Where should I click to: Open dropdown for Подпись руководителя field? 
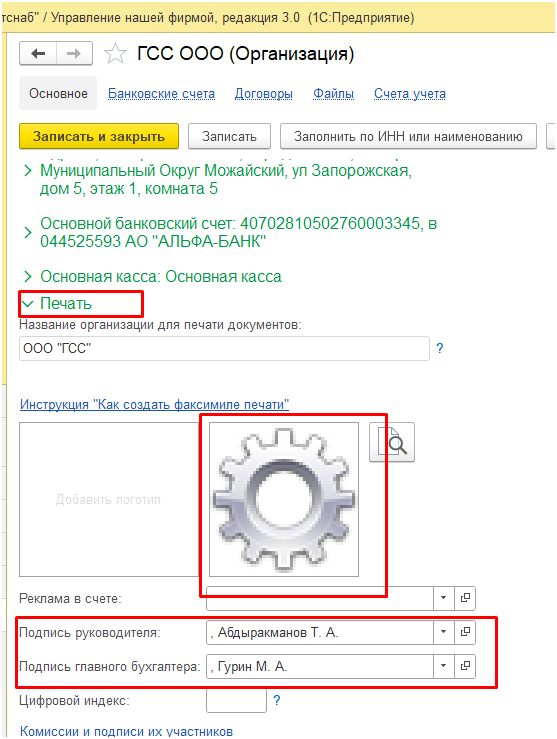coord(443,632)
